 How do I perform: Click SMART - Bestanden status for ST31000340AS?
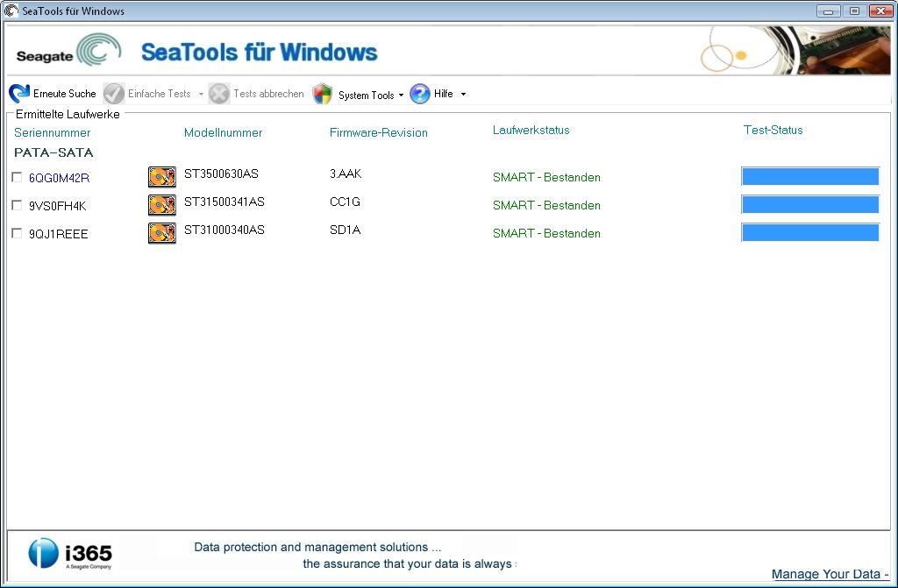click(x=546, y=233)
